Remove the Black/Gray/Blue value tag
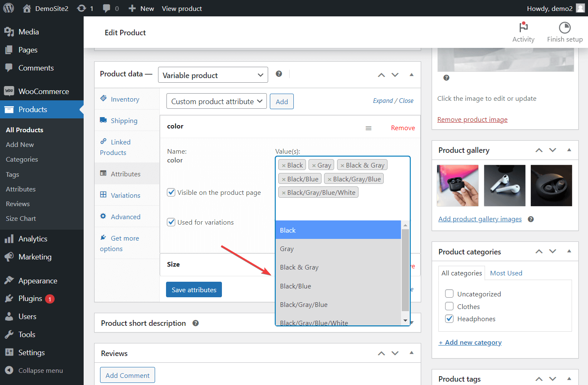Viewport: 588px width, 385px height. click(x=330, y=180)
